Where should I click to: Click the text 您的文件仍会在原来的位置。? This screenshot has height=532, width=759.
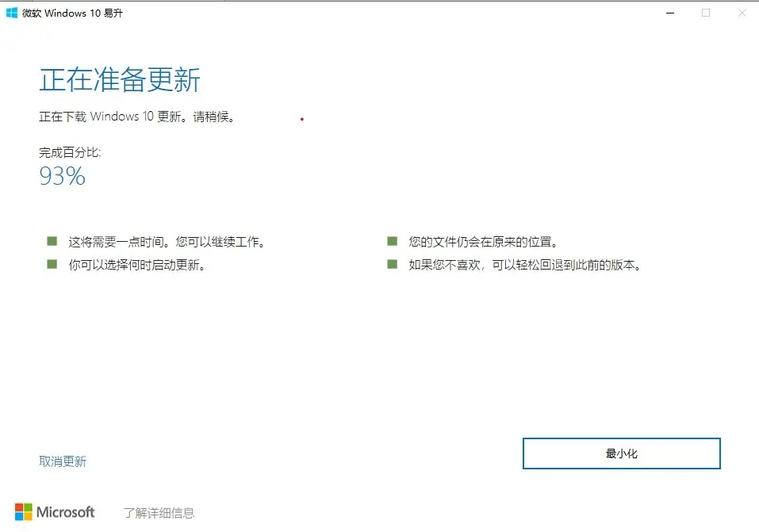coord(483,242)
